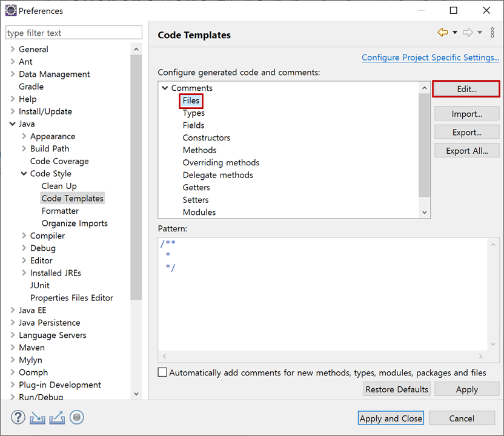The image size is (504, 436).
Task: Click the preference tree scroll down arrow
Action: pyautogui.click(x=136, y=394)
